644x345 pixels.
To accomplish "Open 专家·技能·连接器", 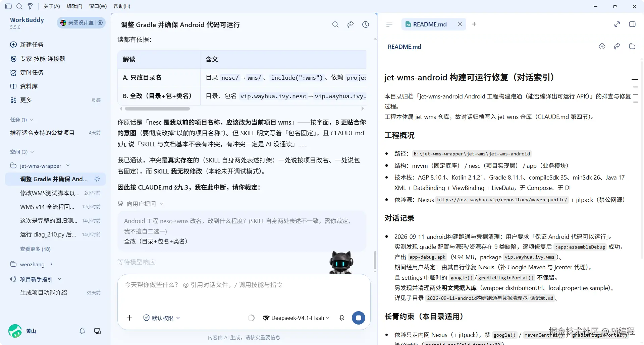I will pyautogui.click(x=38, y=59).
